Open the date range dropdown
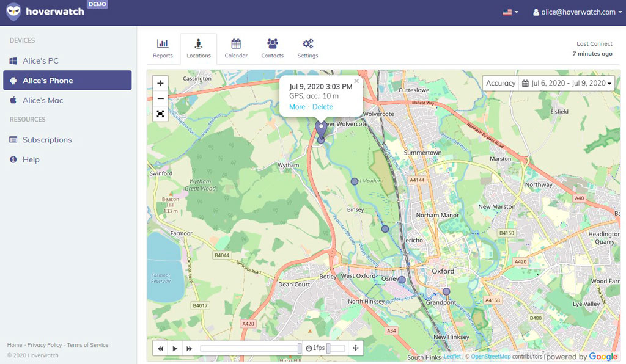Viewport: 626px width, 364px height. [x=567, y=83]
